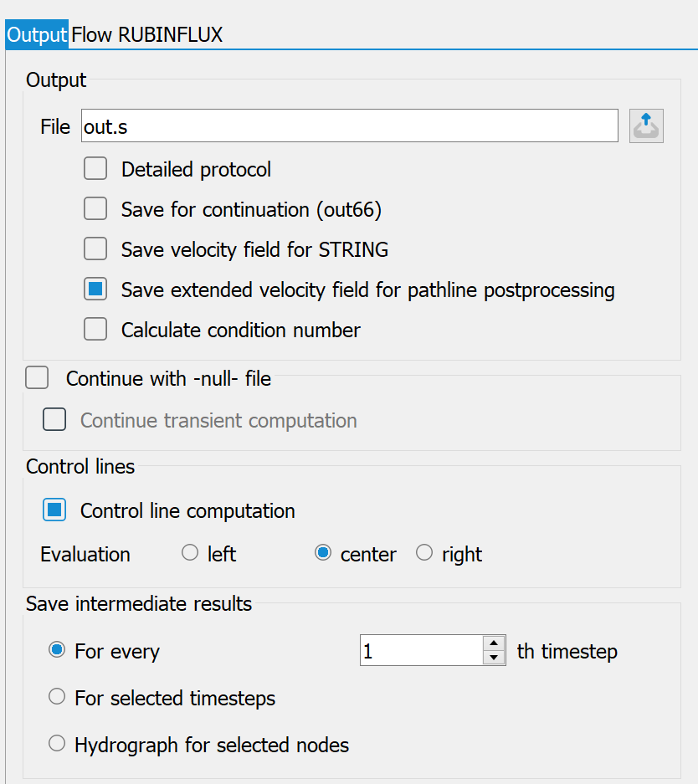
Task: Toggle Continue transient computation checkbox
Action: tap(54, 419)
